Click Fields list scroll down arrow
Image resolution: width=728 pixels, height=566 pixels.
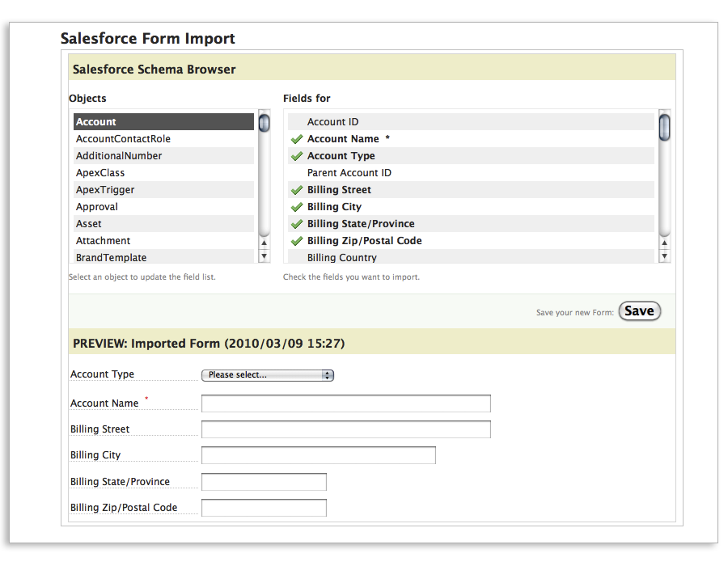tap(665, 256)
